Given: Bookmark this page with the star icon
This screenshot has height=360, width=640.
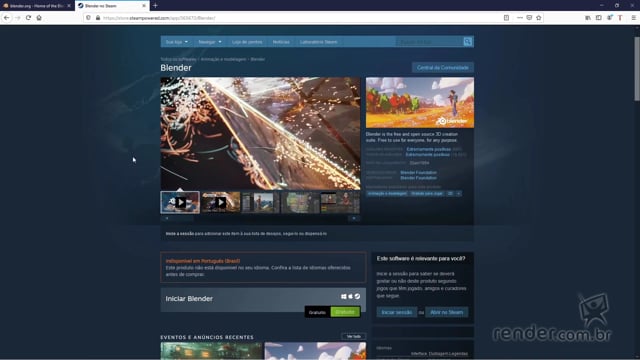Looking at the screenshot, I should [539, 18].
